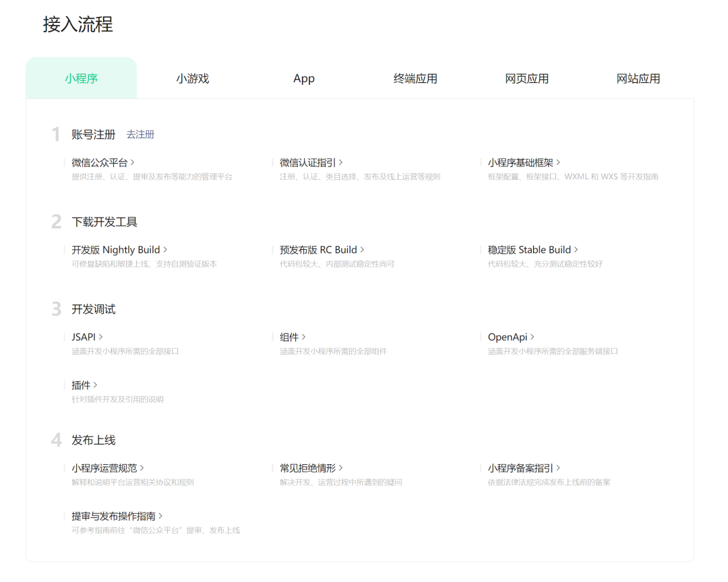The image size is (728, 582).
Task: Click the text 解释和说明平台运营相关协议和规则
Action: (x=133, y=482)
